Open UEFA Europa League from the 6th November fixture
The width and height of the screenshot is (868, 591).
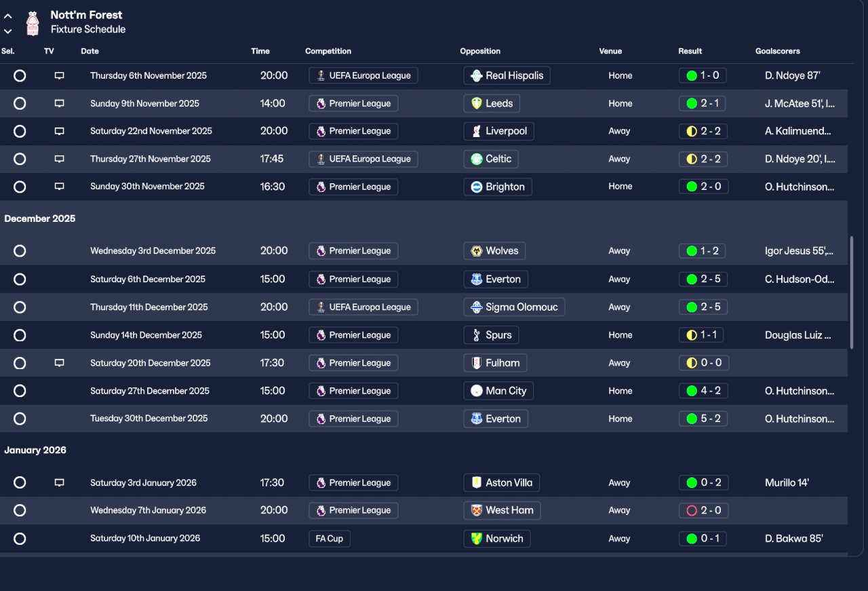click(363, 76)
